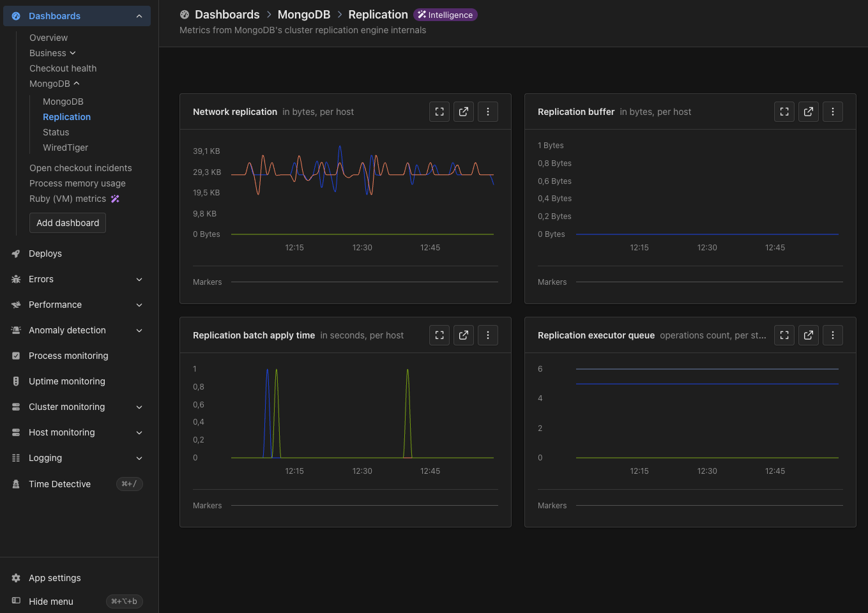
Task: Expand Replication buffer chart to fullscreen
Action: 784,112
